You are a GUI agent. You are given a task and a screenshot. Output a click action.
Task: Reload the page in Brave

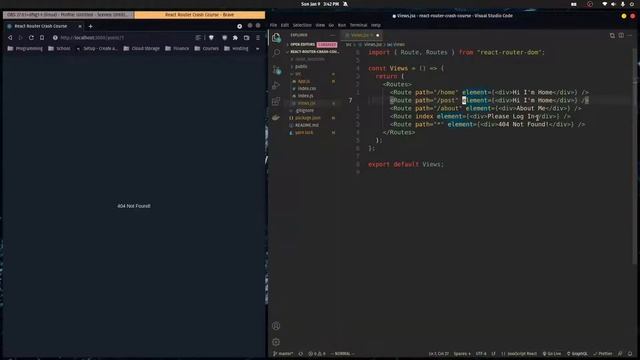click(x=31, y=38)
